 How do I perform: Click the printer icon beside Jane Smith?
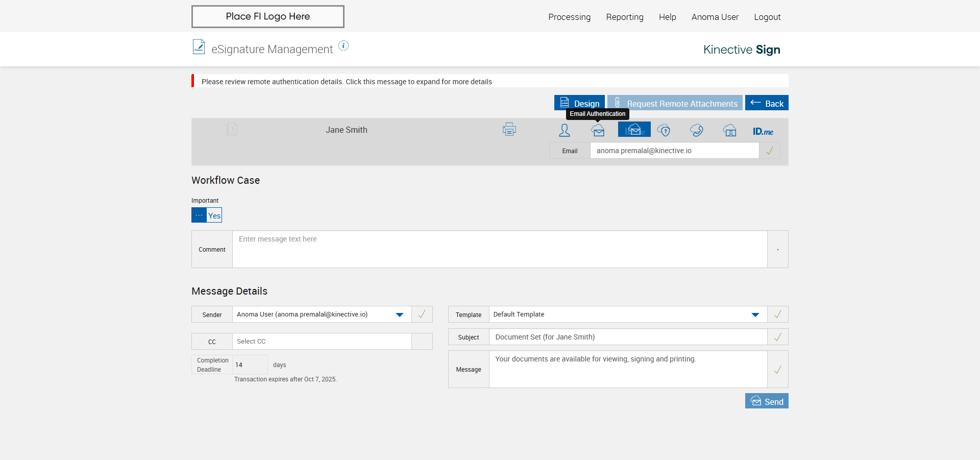[509, 130]
